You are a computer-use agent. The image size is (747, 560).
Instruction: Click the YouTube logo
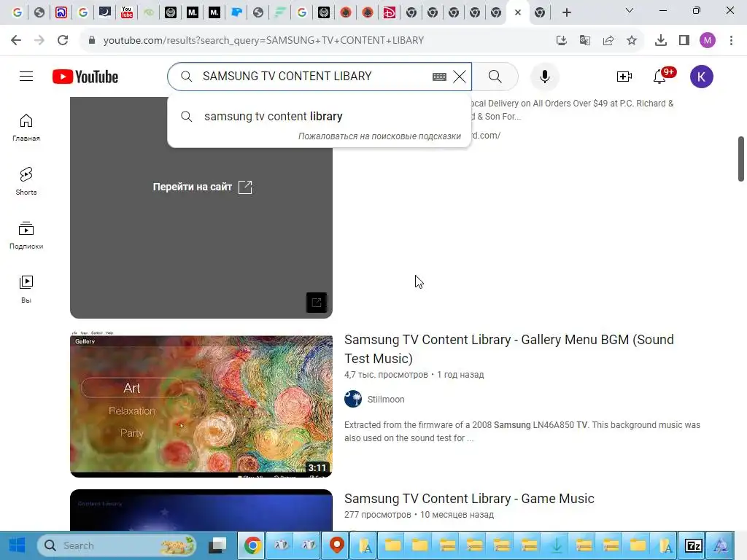click(85, 77)
